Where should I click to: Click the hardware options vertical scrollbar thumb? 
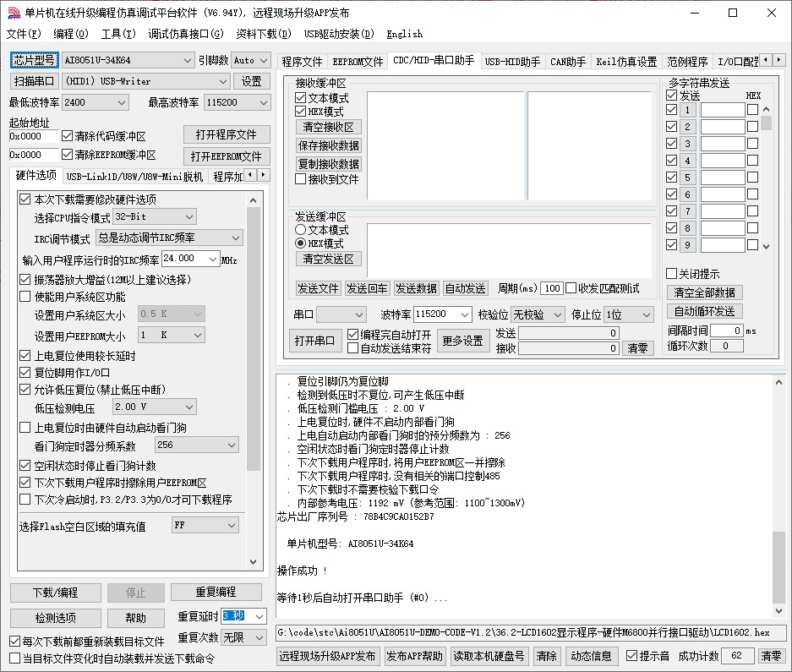coord(253,338)
